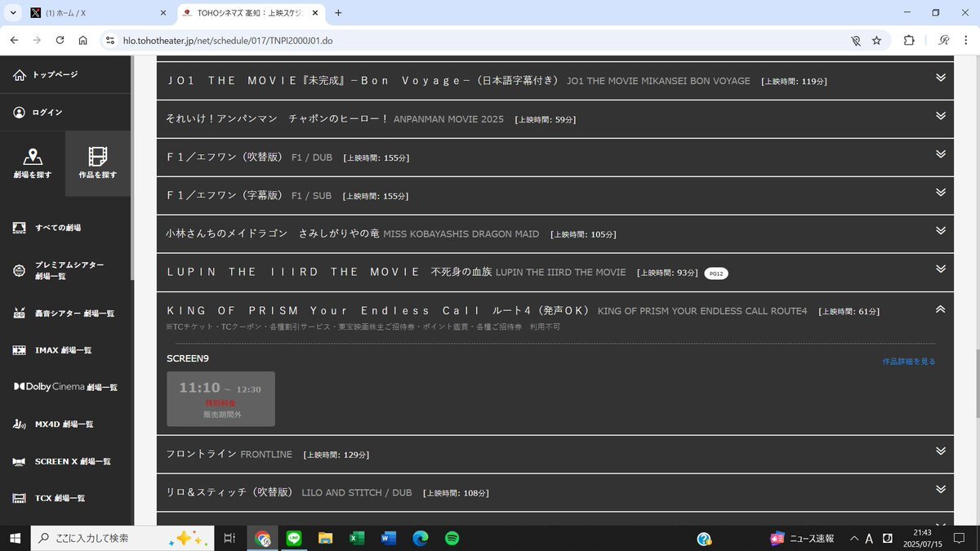The width and height of the screenshot is (980, 551).
Task: Go back to the previous page
Action: click(x=14, y=40)
